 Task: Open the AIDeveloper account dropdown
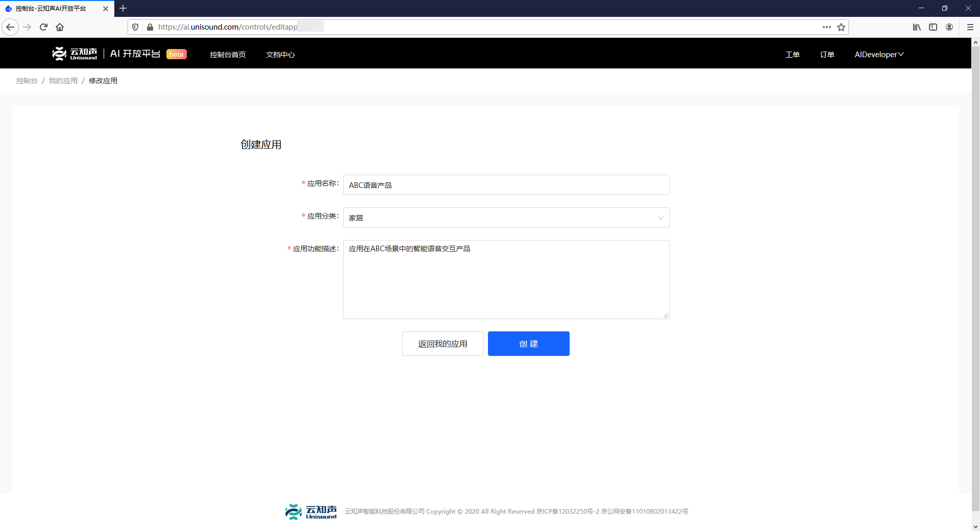click(879, 55)
